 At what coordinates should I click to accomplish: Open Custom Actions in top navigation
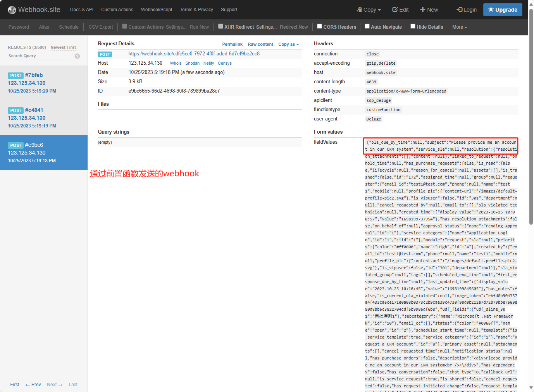click(117, 10)
